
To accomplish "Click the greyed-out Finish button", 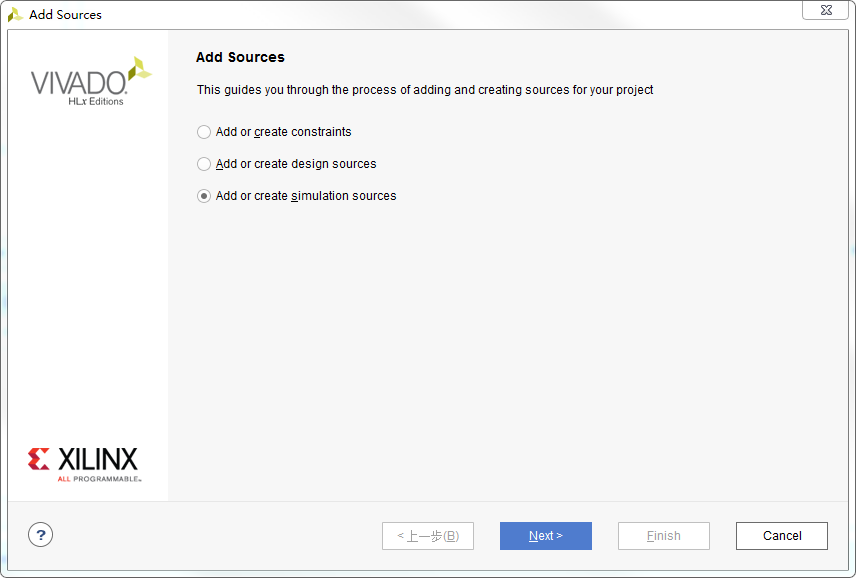I will 664,536.
